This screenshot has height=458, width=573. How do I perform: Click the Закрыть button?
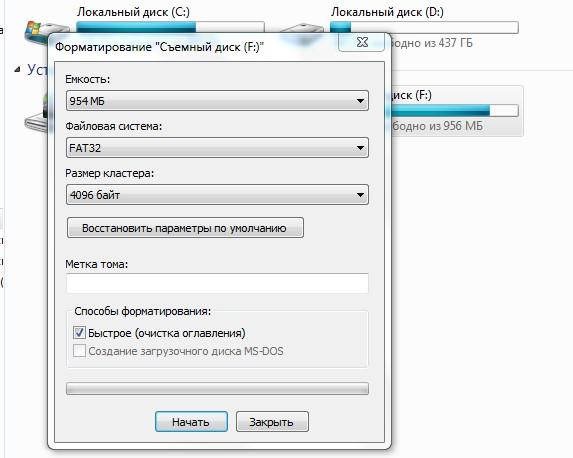pyautogui.click(x=272, y=422)
